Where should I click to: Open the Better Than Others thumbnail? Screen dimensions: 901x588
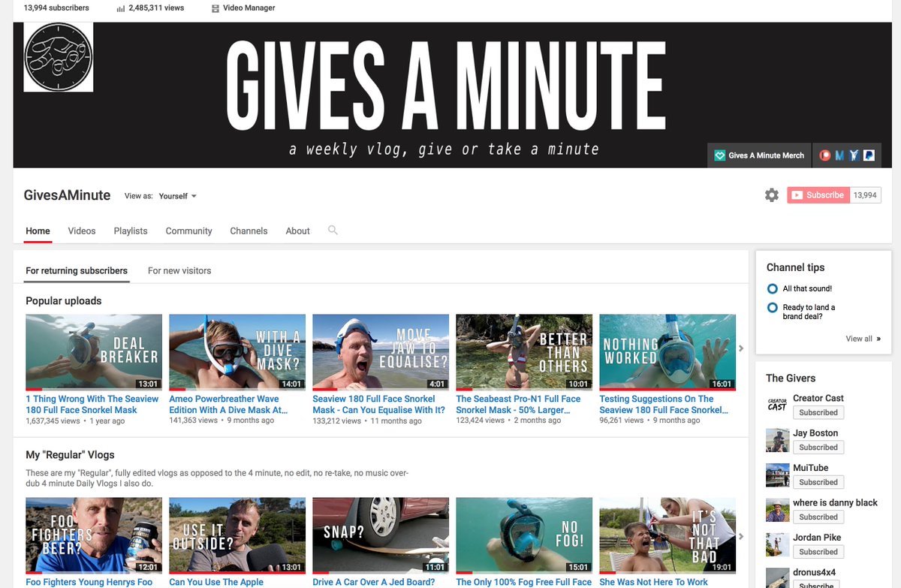pos(524,352)
